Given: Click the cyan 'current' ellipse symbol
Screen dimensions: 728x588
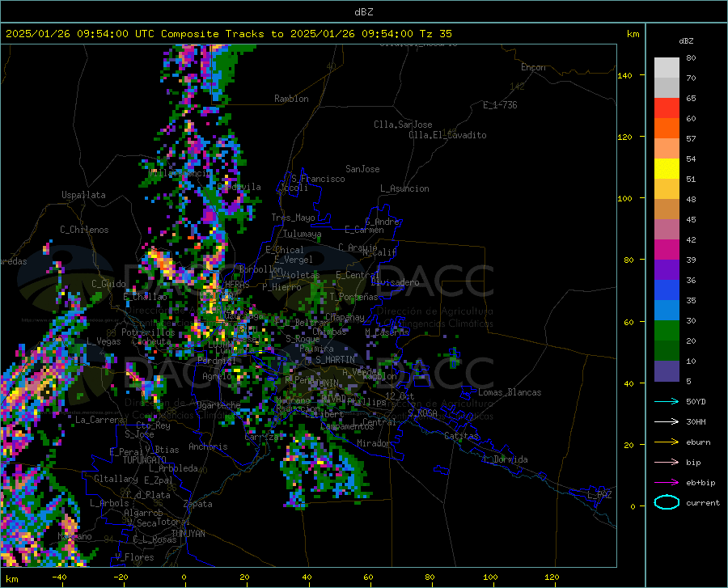Looking at the screenshot, I should 667,502.
